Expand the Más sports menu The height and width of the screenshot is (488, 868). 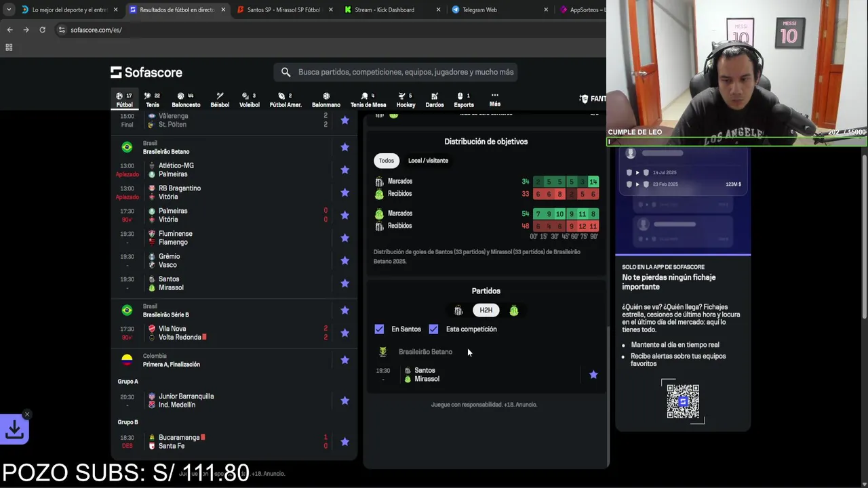495,99
